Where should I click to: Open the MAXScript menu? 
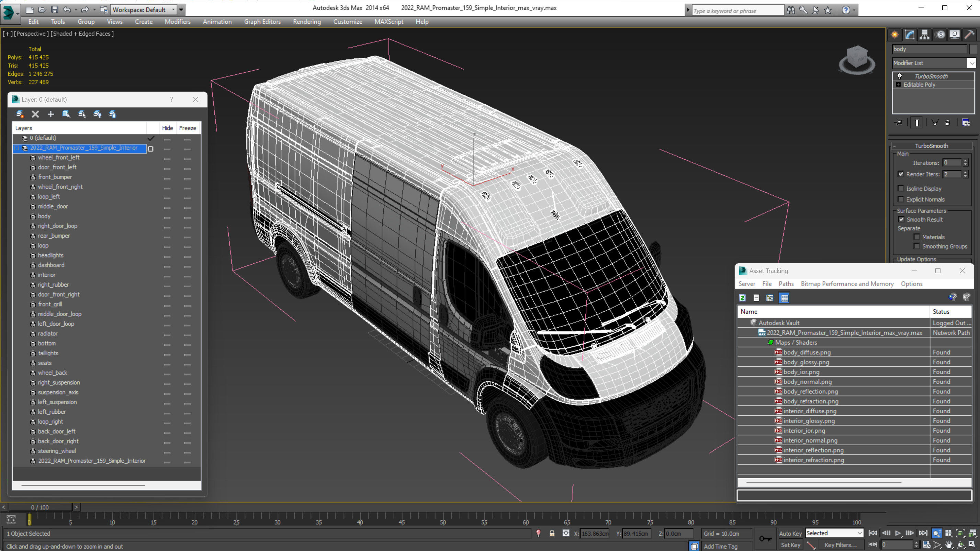388,22
